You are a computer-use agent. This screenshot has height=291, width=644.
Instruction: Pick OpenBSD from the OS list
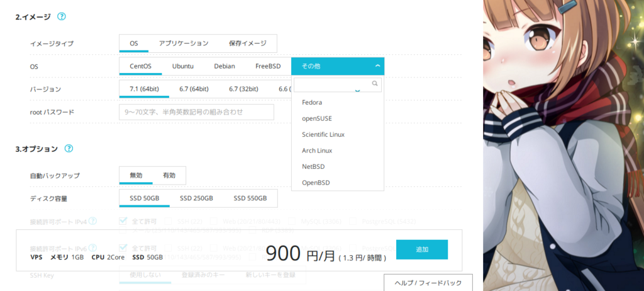(338, 182)
